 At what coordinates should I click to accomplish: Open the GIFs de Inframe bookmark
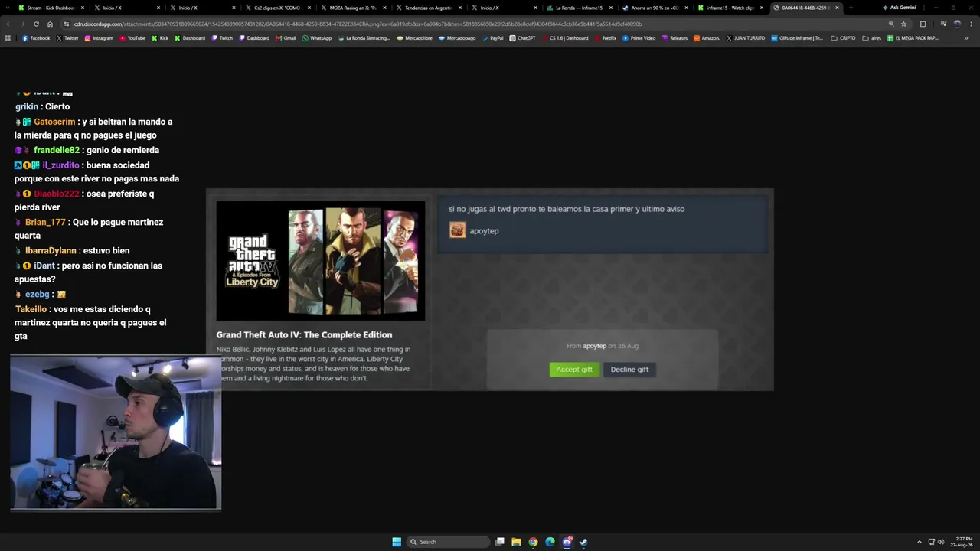coord(797,38)
